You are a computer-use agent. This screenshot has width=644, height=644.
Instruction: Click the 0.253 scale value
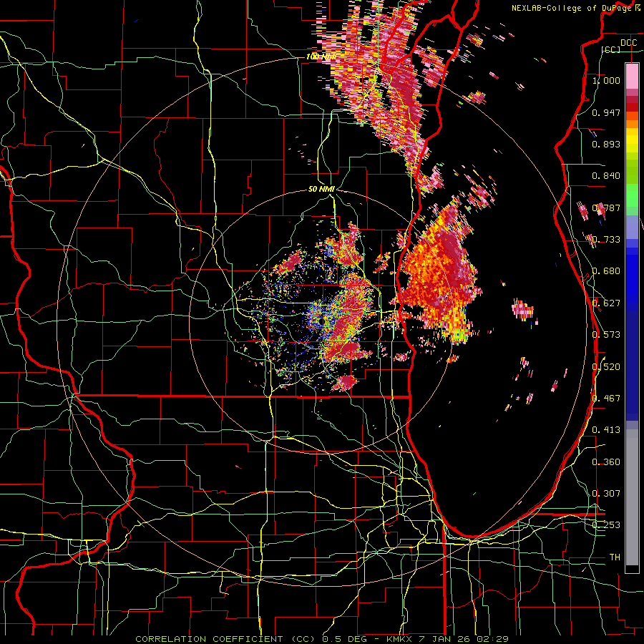pos(606,525)
